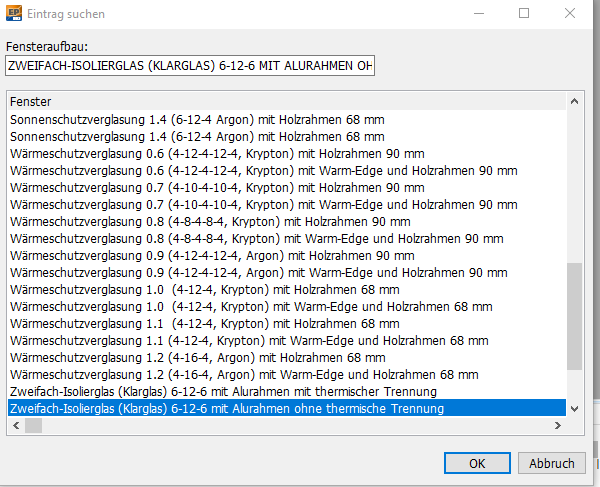The height and width of the screenshot is (487, 600).
Task: Maximize the Eintrag suchen window
Action: pyautogui.click(x=524, y=14)
